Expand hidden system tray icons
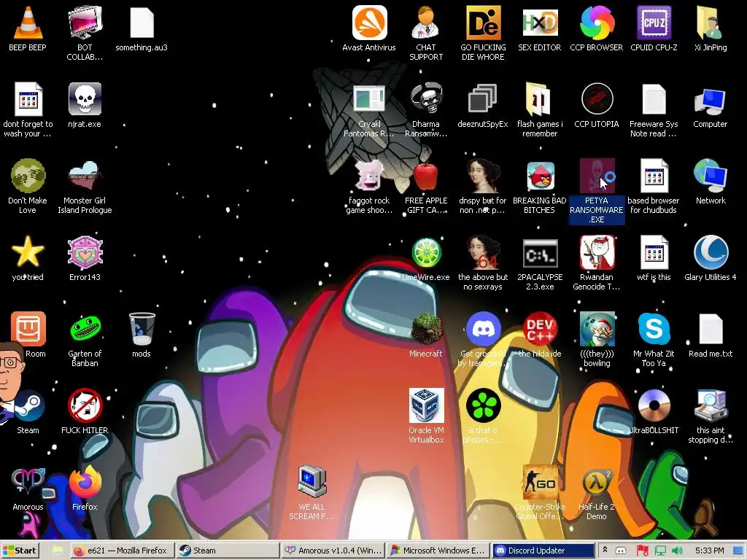747x560 pixels. [x=605, y=551]
